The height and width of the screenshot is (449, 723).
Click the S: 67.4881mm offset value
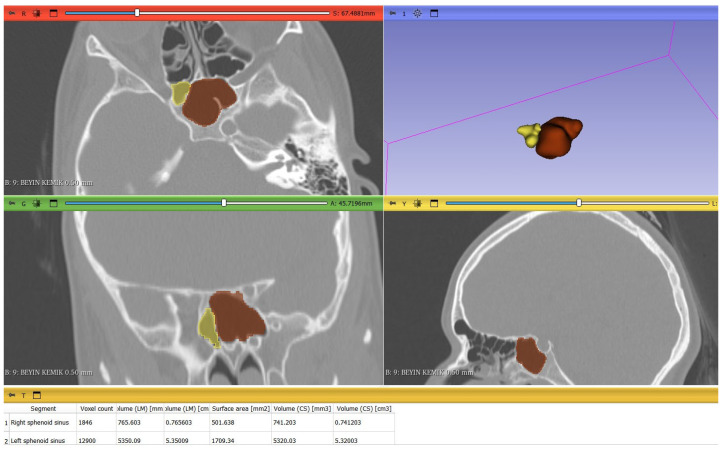click(x=354, y=13)
